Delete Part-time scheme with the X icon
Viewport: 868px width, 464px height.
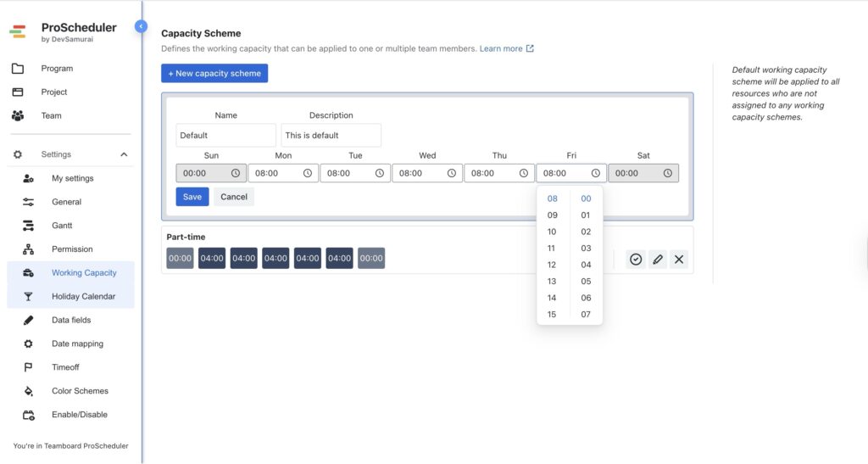(x=679, y=260)
